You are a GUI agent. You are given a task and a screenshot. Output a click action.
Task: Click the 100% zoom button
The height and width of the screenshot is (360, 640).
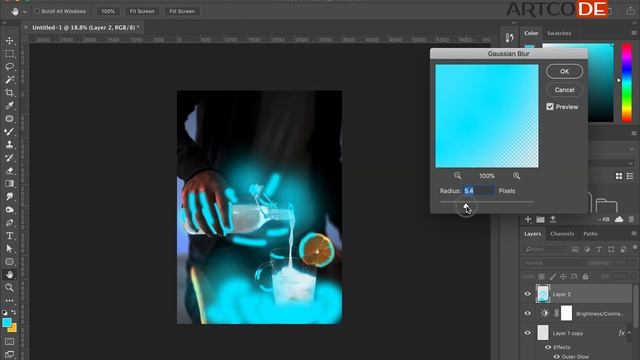(x=108, y=11)
